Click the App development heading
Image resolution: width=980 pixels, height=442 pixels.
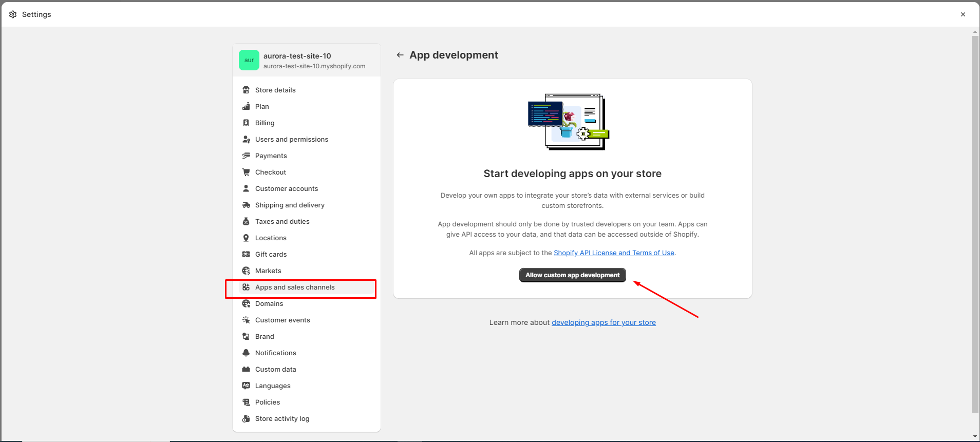[x=454, y=55]
